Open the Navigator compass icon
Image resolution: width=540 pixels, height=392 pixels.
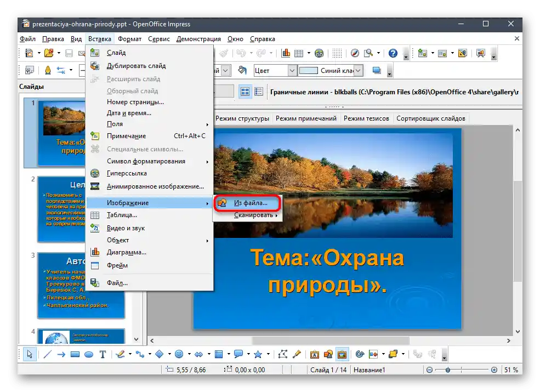pos(355,53)
